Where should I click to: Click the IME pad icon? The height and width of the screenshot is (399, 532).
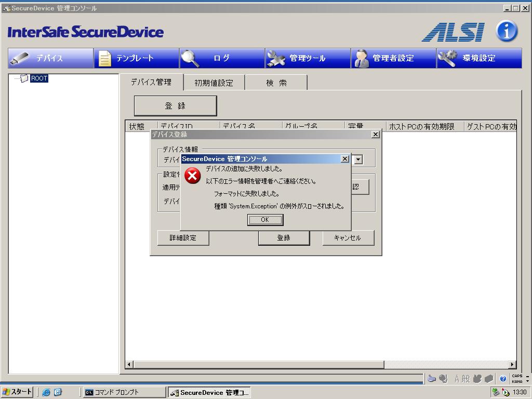[x=477, y=379]
